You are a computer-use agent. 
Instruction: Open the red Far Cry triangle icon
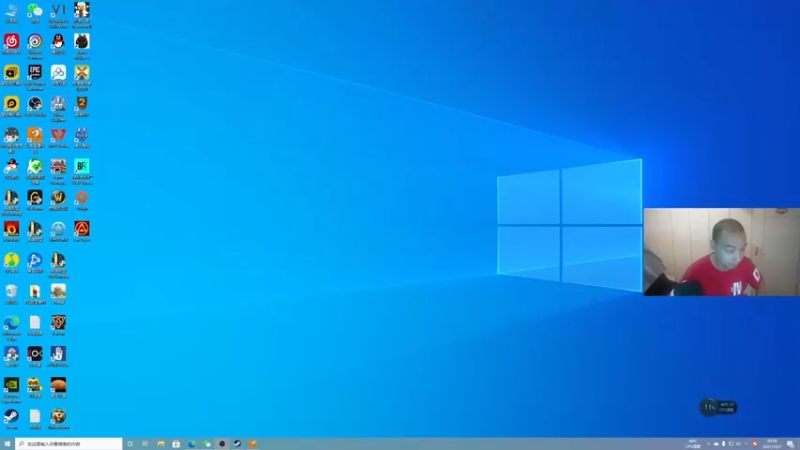coord(82,231)
